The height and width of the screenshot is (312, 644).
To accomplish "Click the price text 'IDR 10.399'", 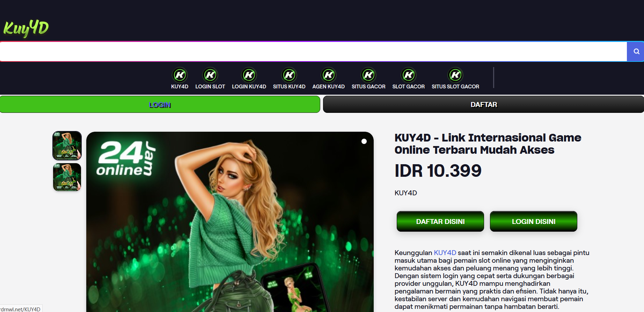I will [438, 171].
